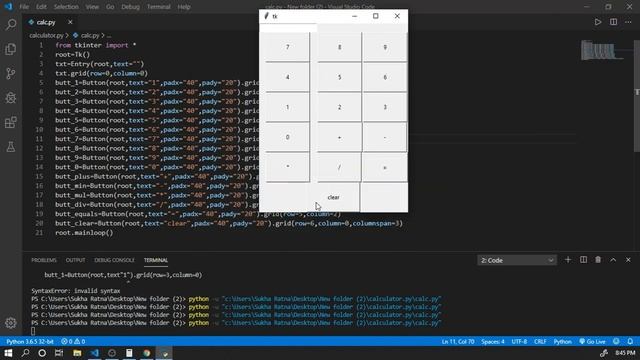Click the / button in tk calculator
The width and height of the screenshot is (640, 360).
(339, 167)
